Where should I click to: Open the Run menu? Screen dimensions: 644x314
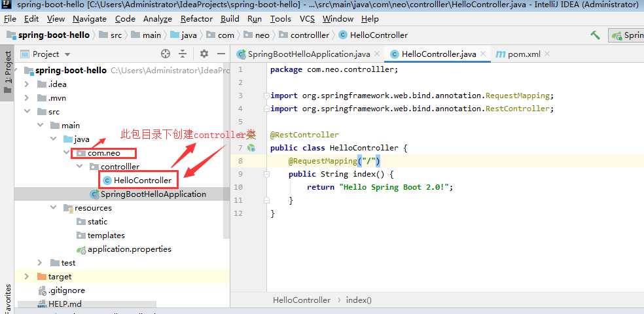point(255,19)
